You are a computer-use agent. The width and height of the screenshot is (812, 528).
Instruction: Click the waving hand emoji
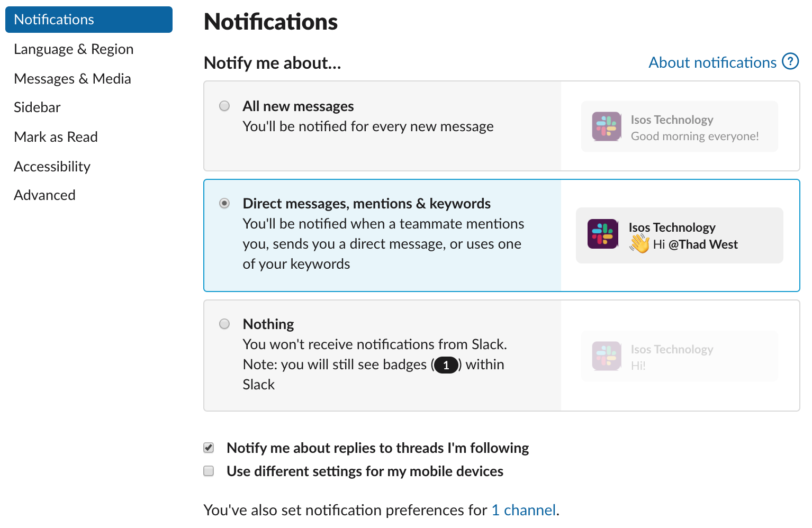pos(639,244)
